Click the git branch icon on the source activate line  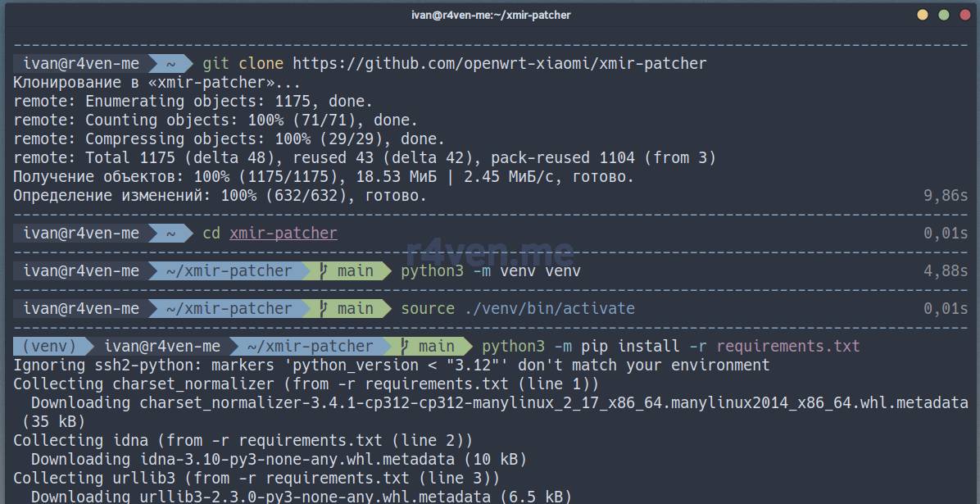tap(324, 309)
